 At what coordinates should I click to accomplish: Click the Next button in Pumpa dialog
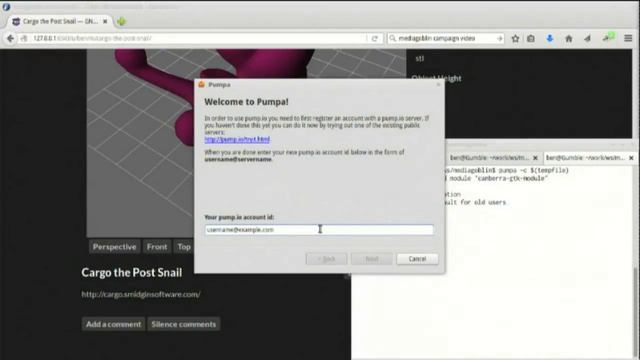371,259
